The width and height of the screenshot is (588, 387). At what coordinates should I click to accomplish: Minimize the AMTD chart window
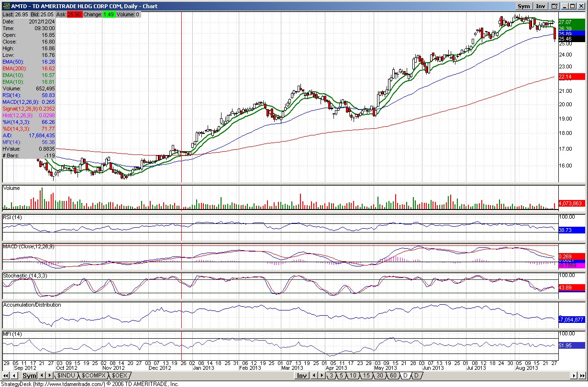(564, 6)
